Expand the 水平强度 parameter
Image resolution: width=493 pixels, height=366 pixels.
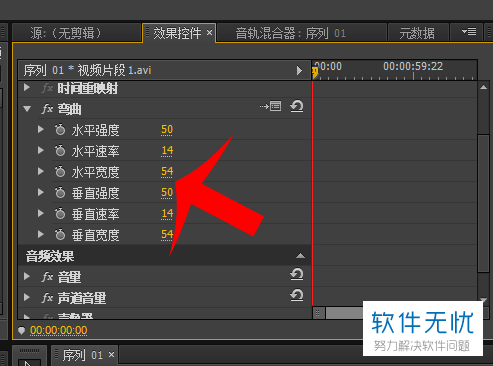coord(41,129)
